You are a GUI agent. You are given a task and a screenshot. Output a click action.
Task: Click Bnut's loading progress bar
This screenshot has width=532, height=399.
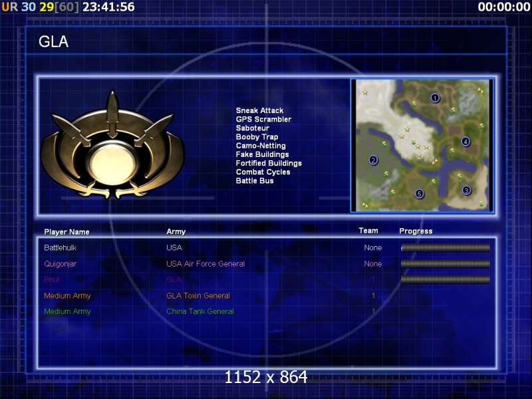click(445, 279)
